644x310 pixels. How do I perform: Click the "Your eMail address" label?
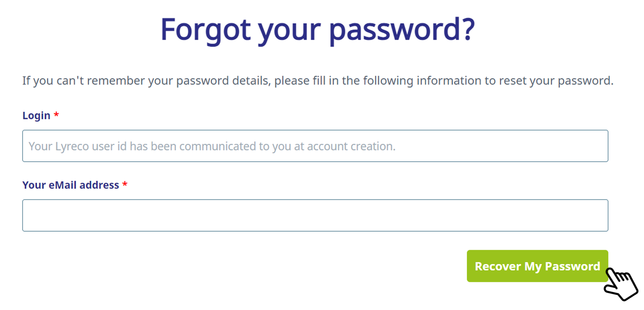(x=71, y=185)
